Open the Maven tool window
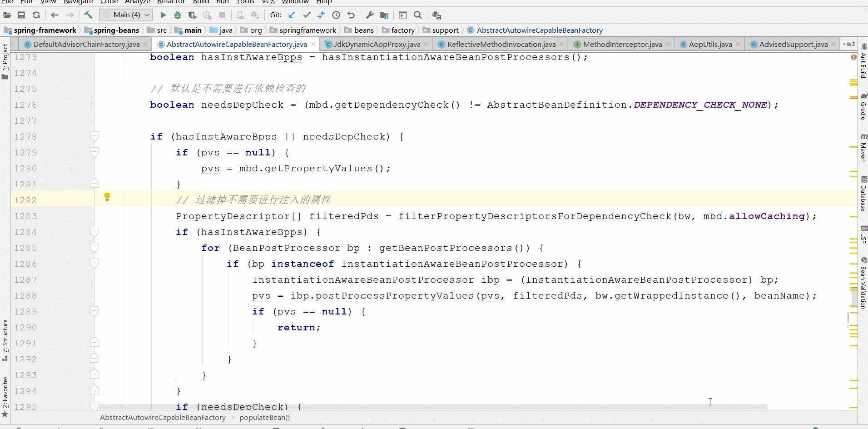Viewport: 868px width, 429px height. click(x=863, y=148)
